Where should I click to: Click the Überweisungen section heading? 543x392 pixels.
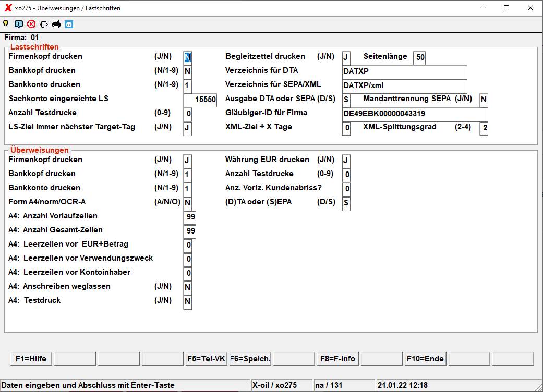pyautogui.click(x=40, y=150)
